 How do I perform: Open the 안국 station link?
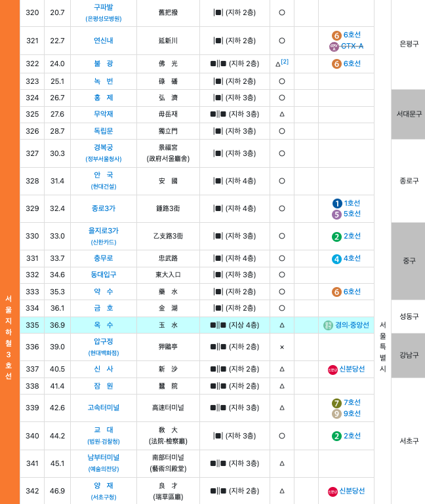pyautogui.click(x=103, y=175)
